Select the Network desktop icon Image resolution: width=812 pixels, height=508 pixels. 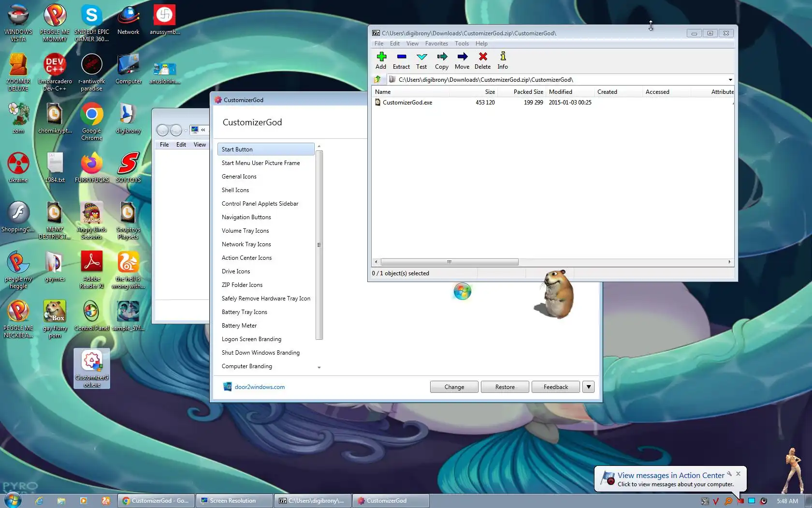[x=128, y=20]
